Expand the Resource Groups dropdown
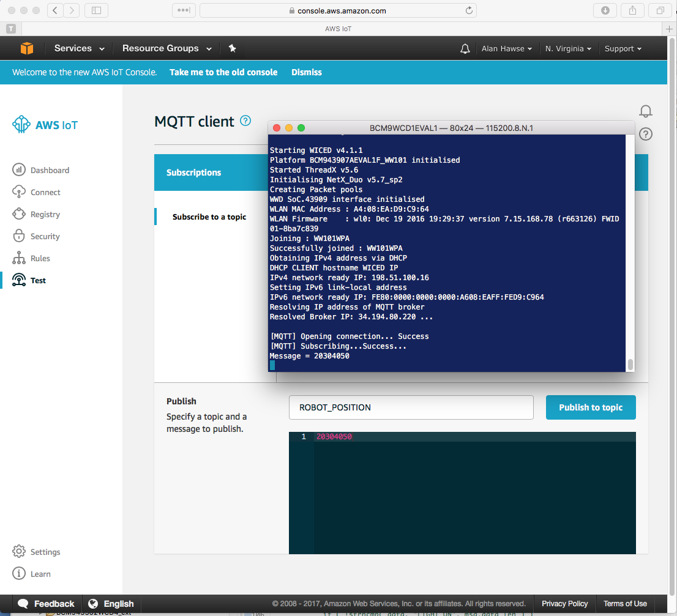This screenshot has width=677, height=616. (167, 48)
